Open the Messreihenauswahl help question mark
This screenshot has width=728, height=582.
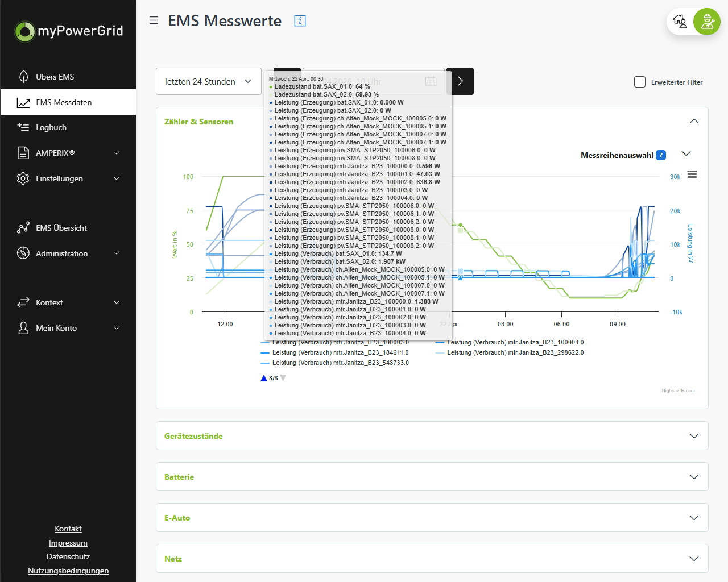[661, 155]
